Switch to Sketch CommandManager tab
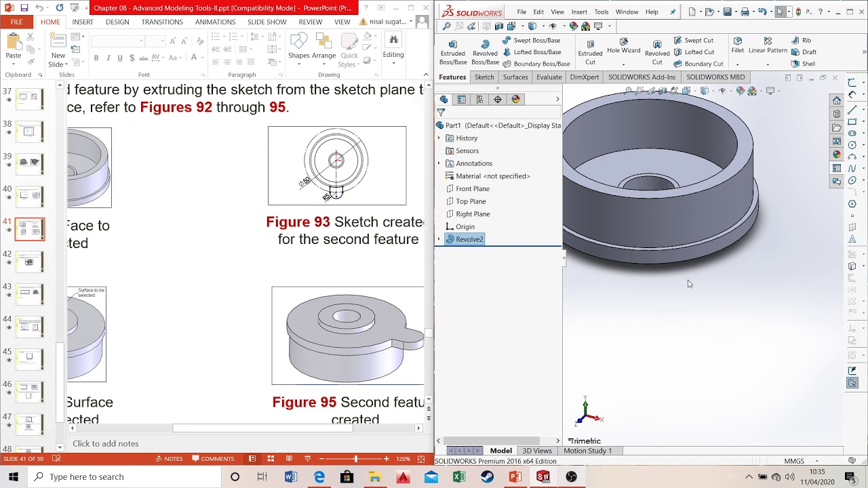This screenshot has width=868, height=488. coord(484,77)
